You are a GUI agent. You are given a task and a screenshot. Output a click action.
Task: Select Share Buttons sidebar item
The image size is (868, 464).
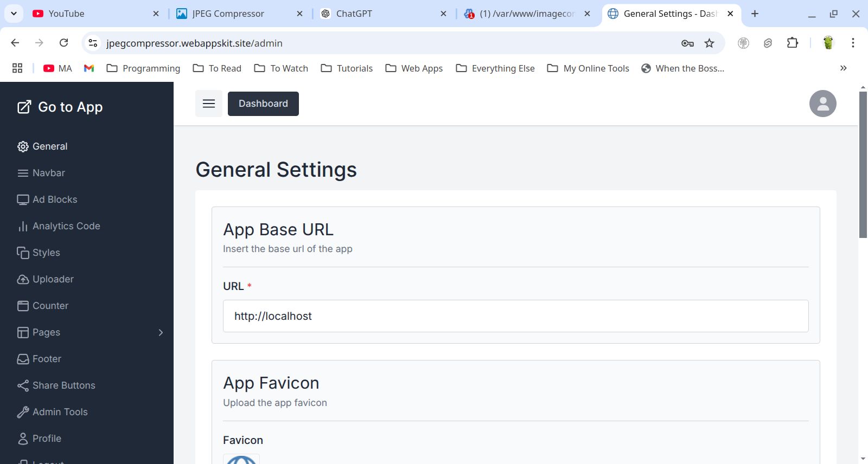pos(63,385)
